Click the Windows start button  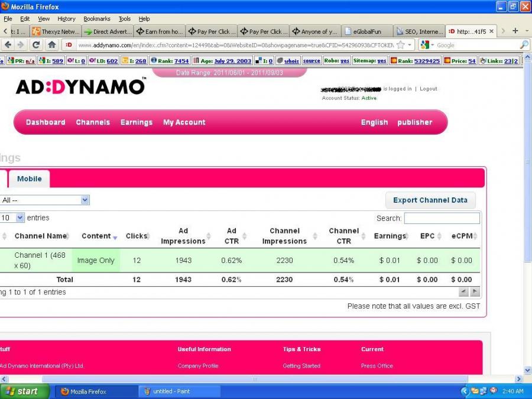pos(24,391)
